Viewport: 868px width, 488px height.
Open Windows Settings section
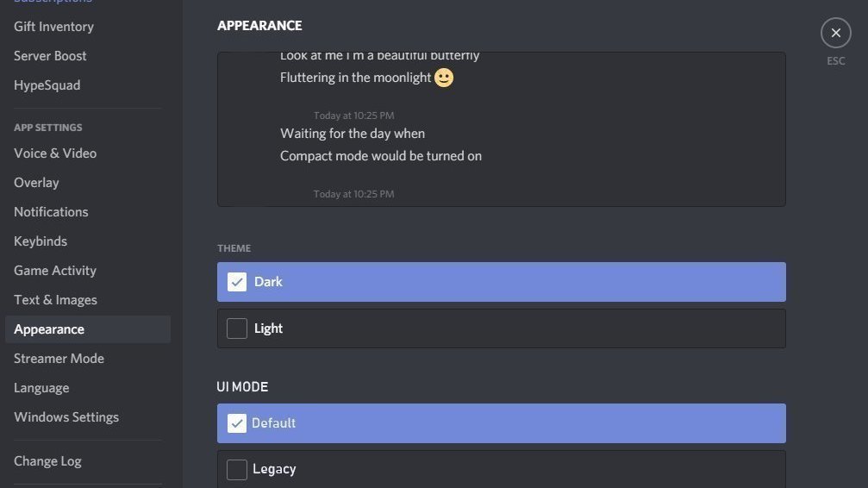(x=66, y=417)
